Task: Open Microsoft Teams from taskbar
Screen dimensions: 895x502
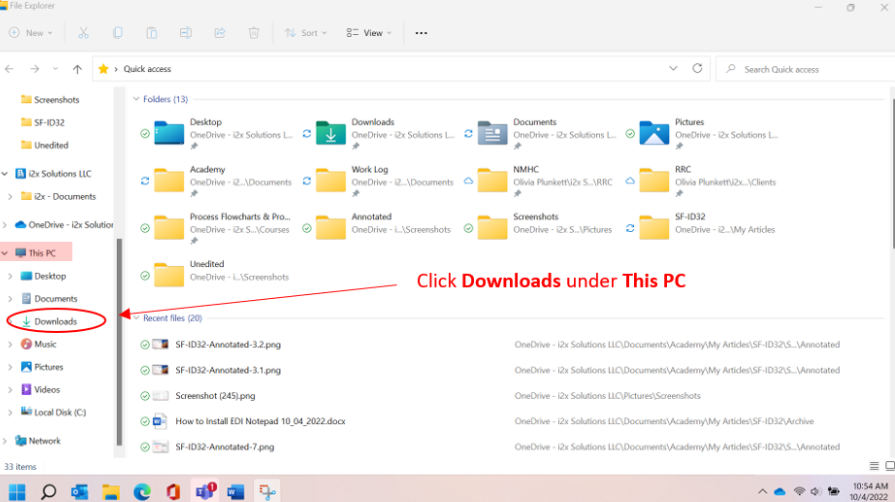Action: click(x=205, y=492)
